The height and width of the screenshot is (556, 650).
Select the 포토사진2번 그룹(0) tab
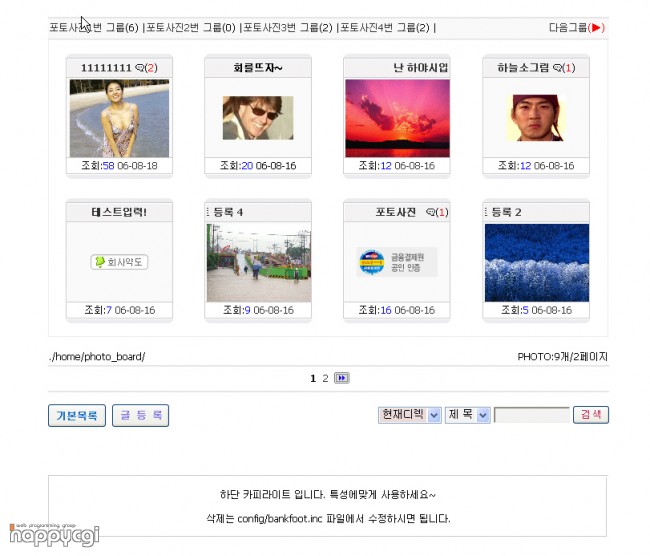(x=191, y=28)
